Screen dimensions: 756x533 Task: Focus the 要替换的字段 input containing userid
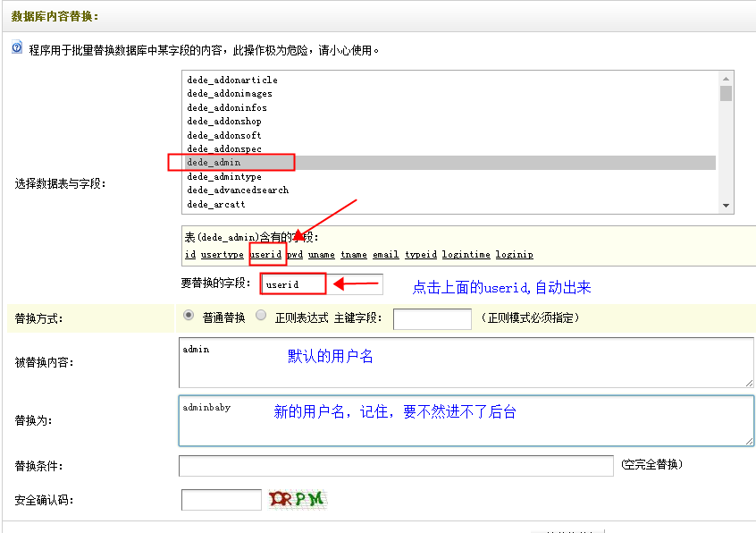322,284
